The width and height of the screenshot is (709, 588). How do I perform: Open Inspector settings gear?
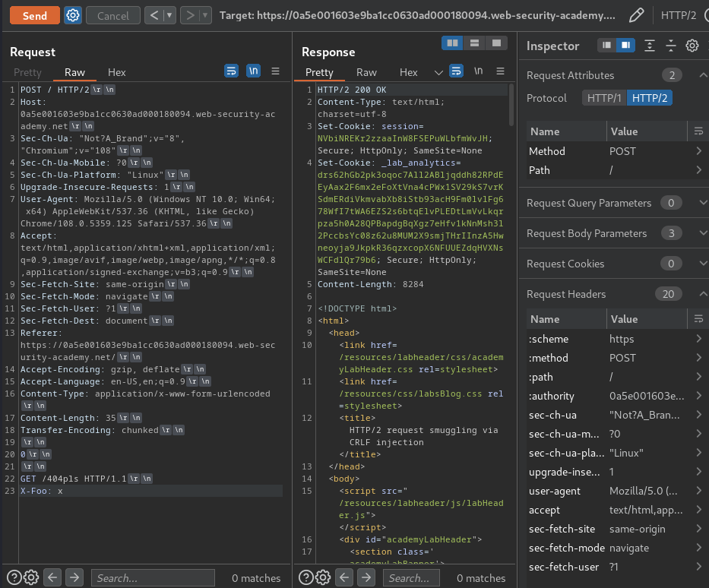[x=692, y=45]
